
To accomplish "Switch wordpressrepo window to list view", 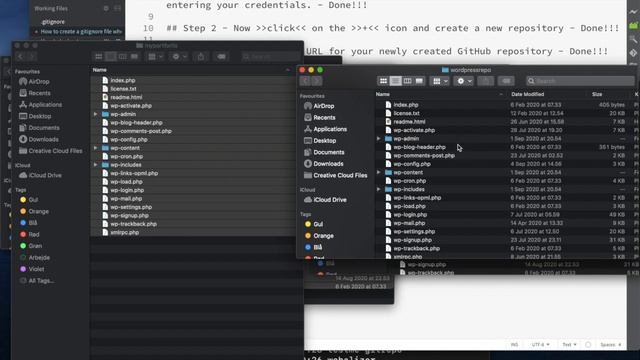I will tap(395, 81).
